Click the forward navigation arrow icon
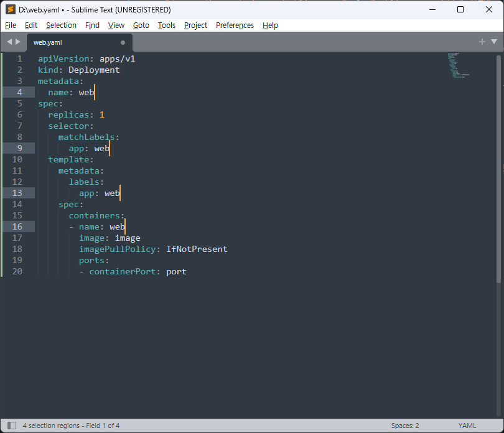This screenshot has width=504, height=433. pyautogui.click(x=17, y=42)
